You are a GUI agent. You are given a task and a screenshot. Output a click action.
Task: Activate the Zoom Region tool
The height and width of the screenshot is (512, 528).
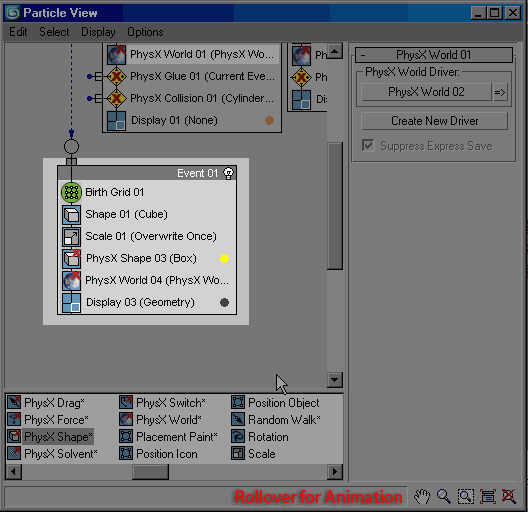pyautogui.click(x=466, y=497)
